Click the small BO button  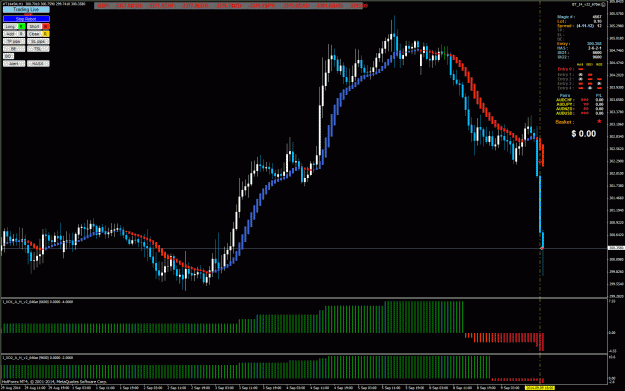click(8, 56)
